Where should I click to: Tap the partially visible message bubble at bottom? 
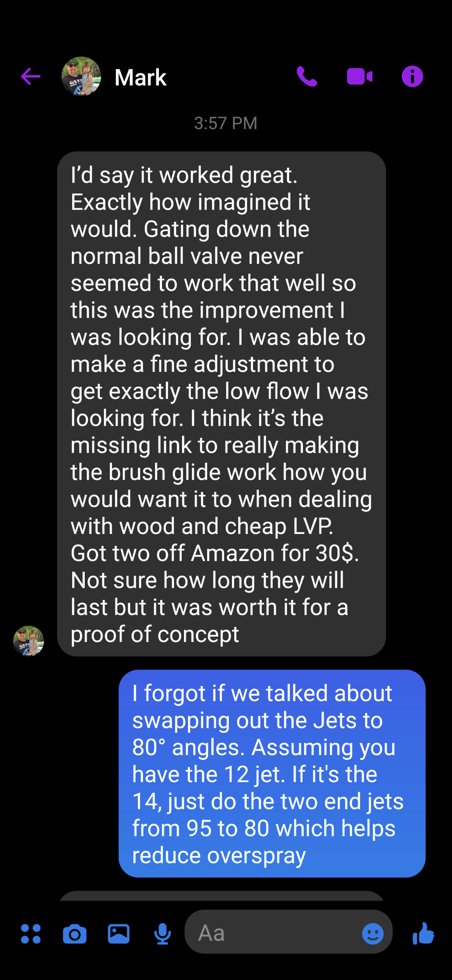(x=222, y=896)
